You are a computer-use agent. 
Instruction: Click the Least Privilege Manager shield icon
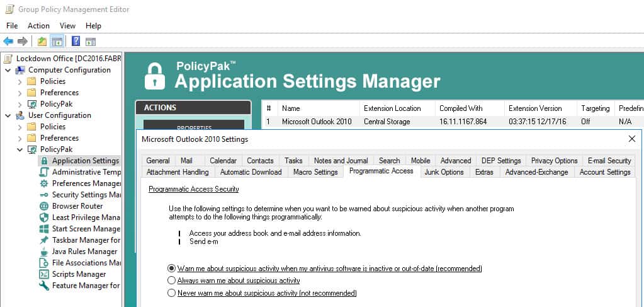[x=44, y=217]
